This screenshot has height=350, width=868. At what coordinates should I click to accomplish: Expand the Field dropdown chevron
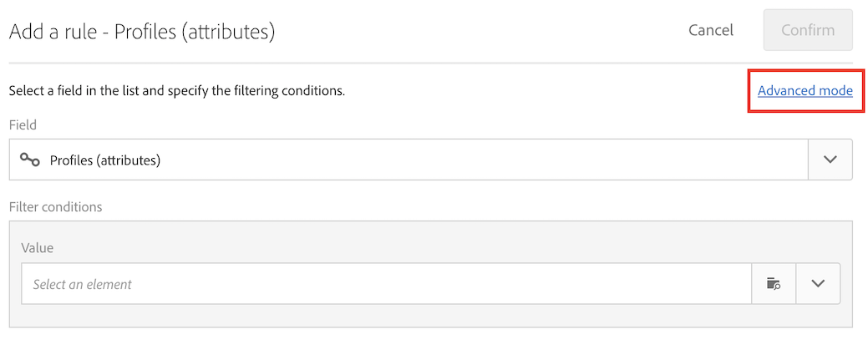pos(830,160)
